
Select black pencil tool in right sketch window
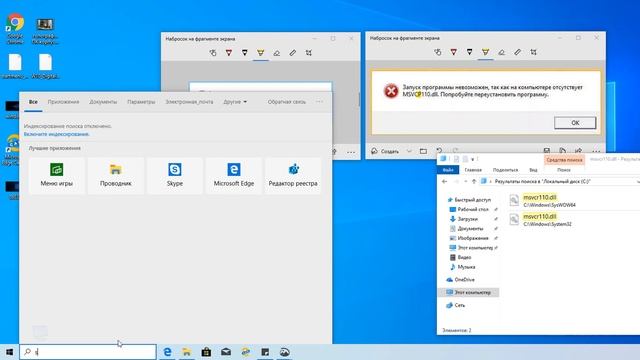pos(469,52)
